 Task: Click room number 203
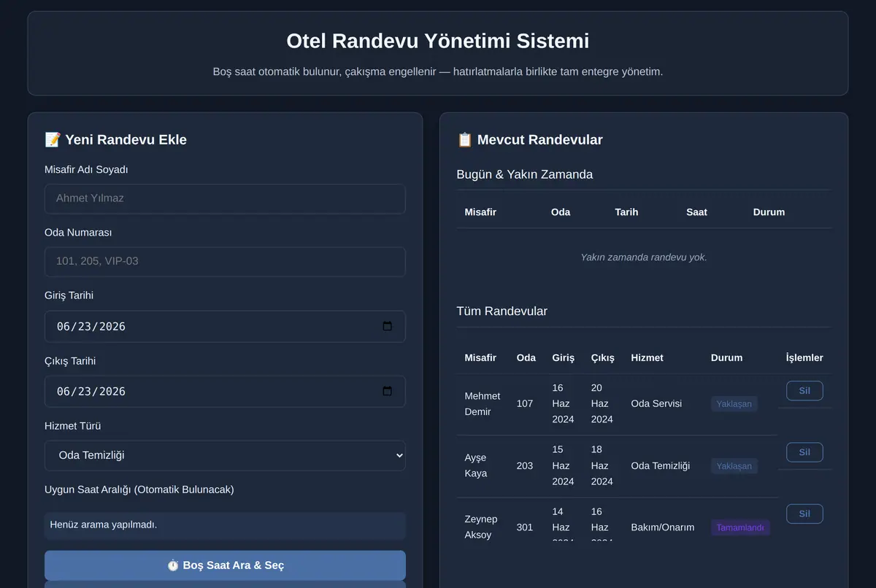pyautogui.click(x=525, y=465)
